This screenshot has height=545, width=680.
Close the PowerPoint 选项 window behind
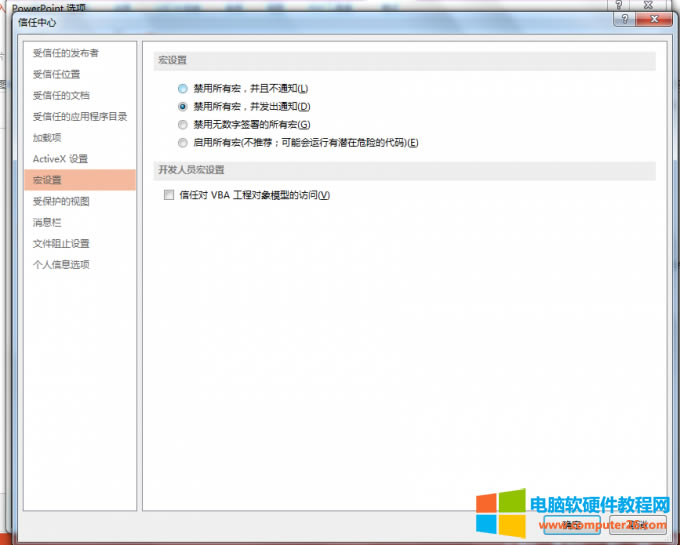[x=648, y=5]
